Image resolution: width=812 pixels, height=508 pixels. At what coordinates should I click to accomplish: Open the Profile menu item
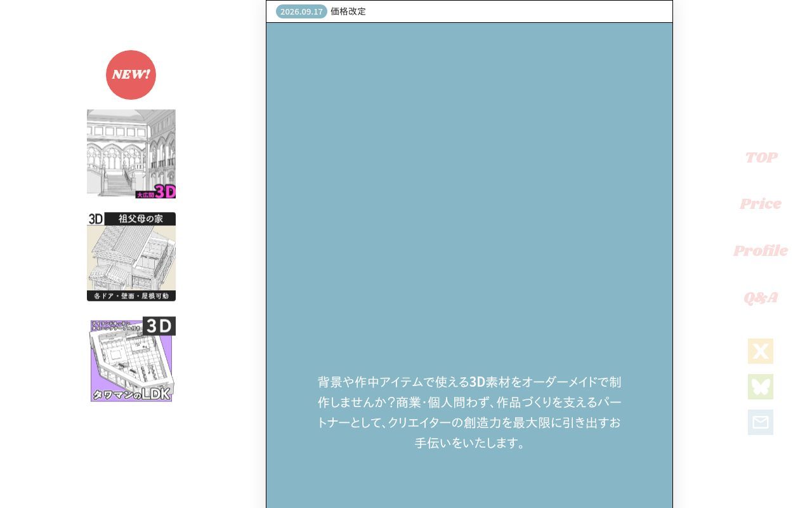(761, 251)
